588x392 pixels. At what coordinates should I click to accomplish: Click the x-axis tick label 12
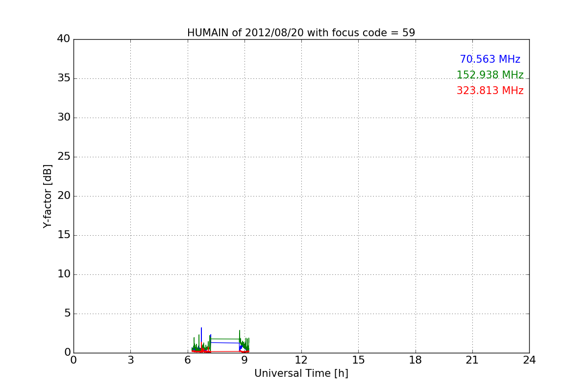point(301,360)
